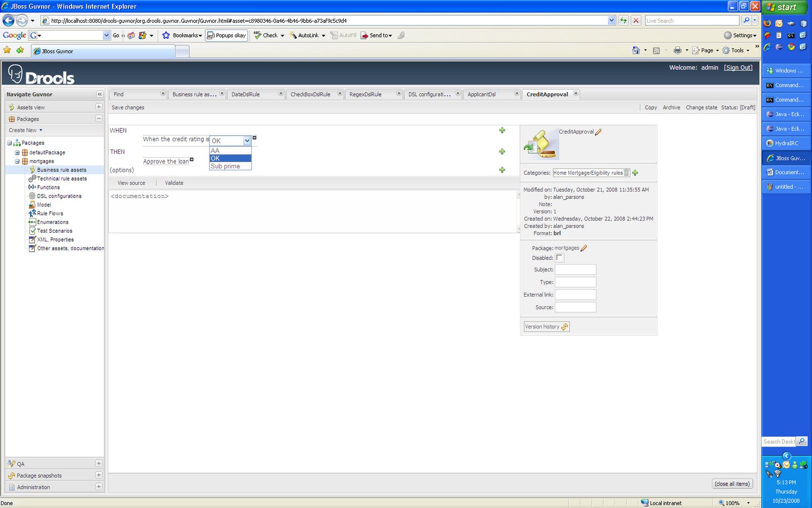Edit the mortgages package with pencil icon
The image size is (812, 508).
pyautogui.click(x=584, y=248)
